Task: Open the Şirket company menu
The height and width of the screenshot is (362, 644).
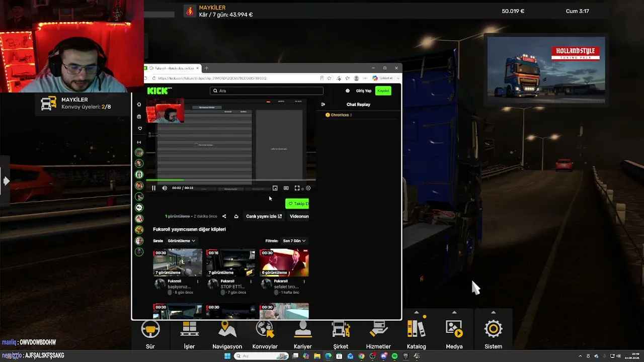Action: pos(341,335)
